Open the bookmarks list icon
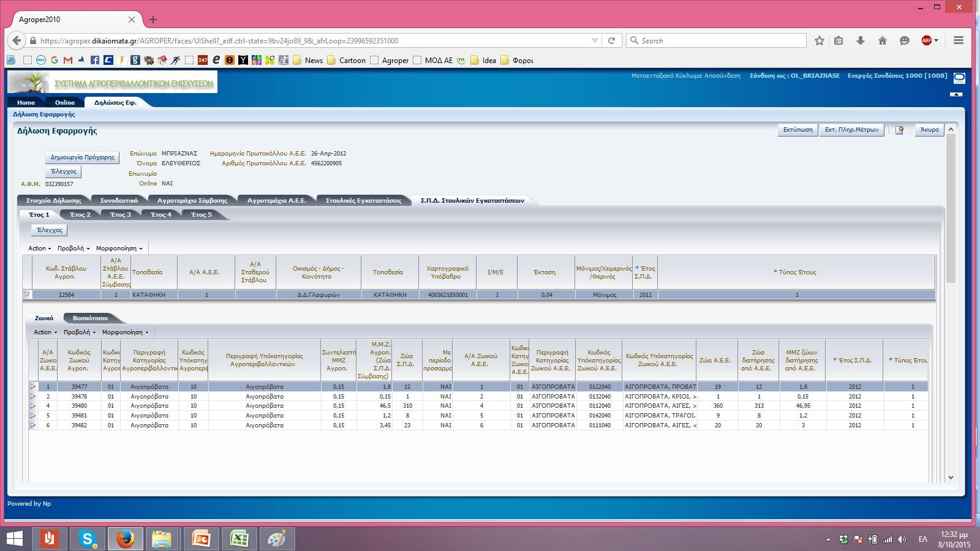Viewport: 980px width, 551px height. [839, 41]
